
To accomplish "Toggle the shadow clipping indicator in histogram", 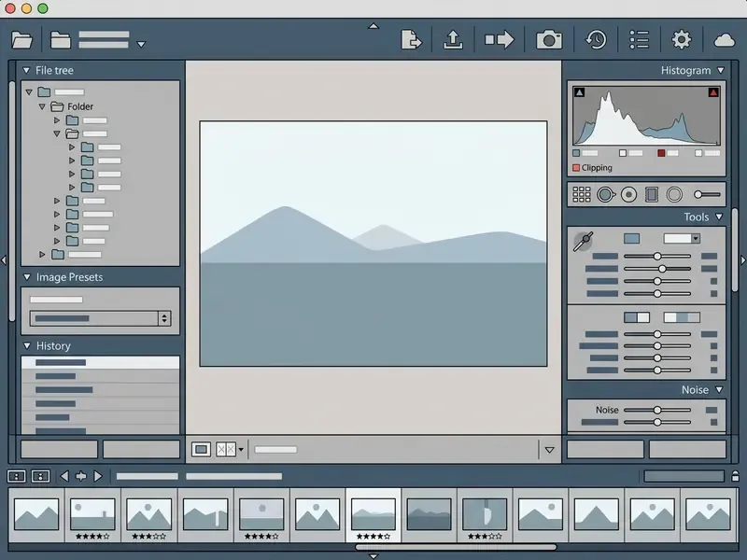I will 579,92.
